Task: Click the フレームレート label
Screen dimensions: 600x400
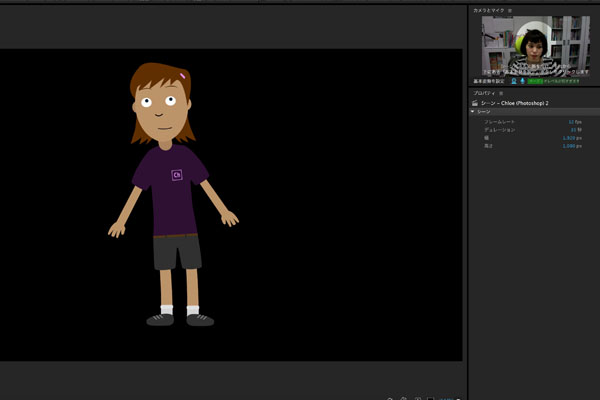Action: (499, 122)
